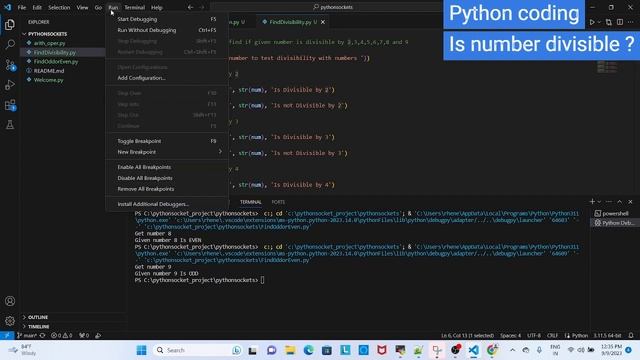The height and width of the screenshot is (360, 640).
Task: Close the FindDivisibility.py tab
Action: 323,22
